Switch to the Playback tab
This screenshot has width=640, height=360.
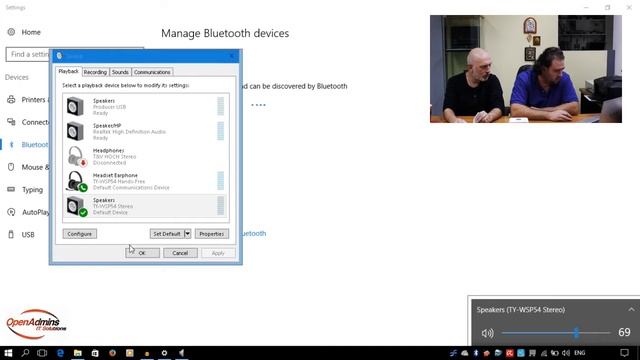click(68, 71)
